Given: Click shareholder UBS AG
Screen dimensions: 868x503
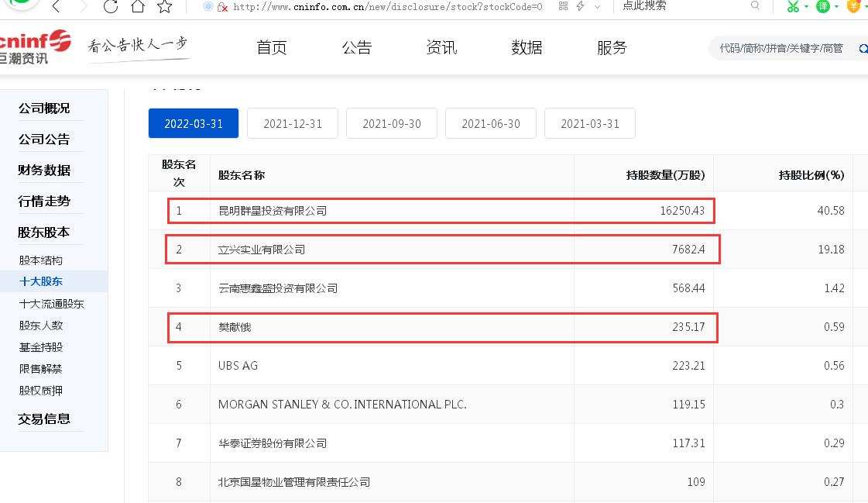Looking at the screenshot, I should click(x=238, y=366).
